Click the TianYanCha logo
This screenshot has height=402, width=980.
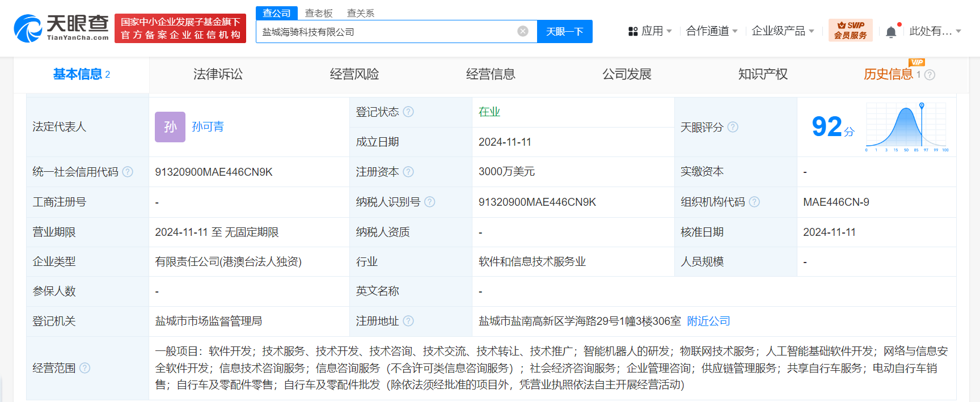[x=61, y=28]
